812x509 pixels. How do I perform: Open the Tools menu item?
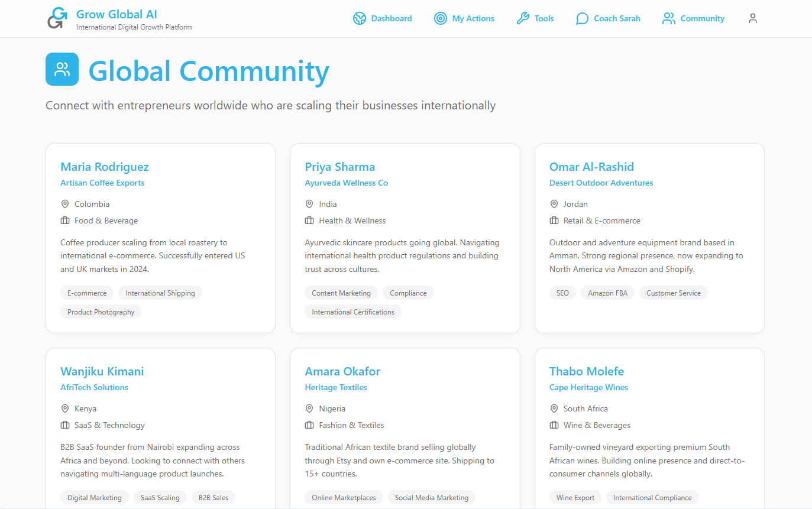[535, 18]
